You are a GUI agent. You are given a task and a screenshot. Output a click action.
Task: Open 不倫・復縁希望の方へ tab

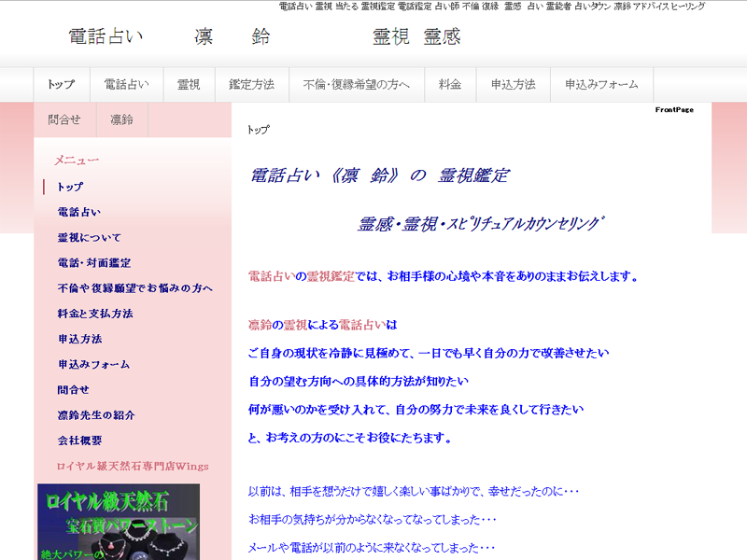[357, 85]
